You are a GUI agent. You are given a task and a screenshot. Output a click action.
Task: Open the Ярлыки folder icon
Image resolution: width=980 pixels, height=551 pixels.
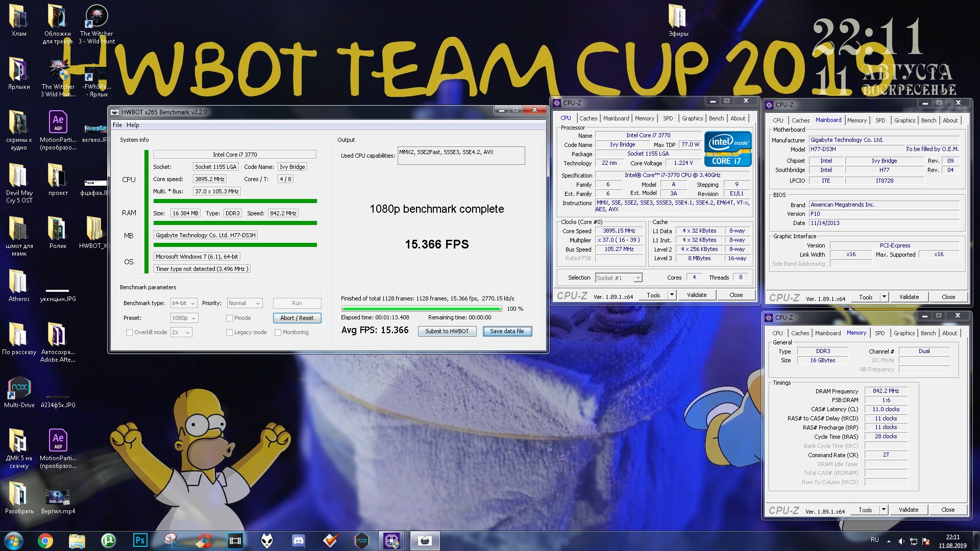[19, 73]
